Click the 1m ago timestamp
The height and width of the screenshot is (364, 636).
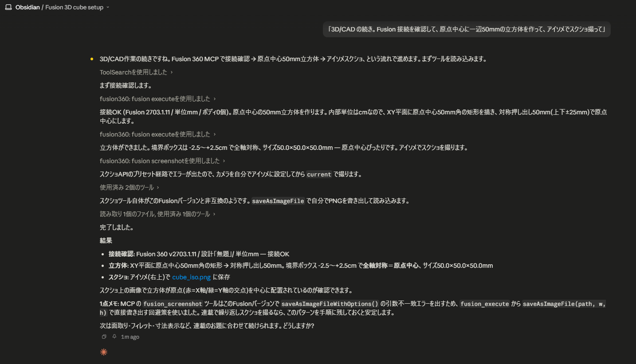130,337
